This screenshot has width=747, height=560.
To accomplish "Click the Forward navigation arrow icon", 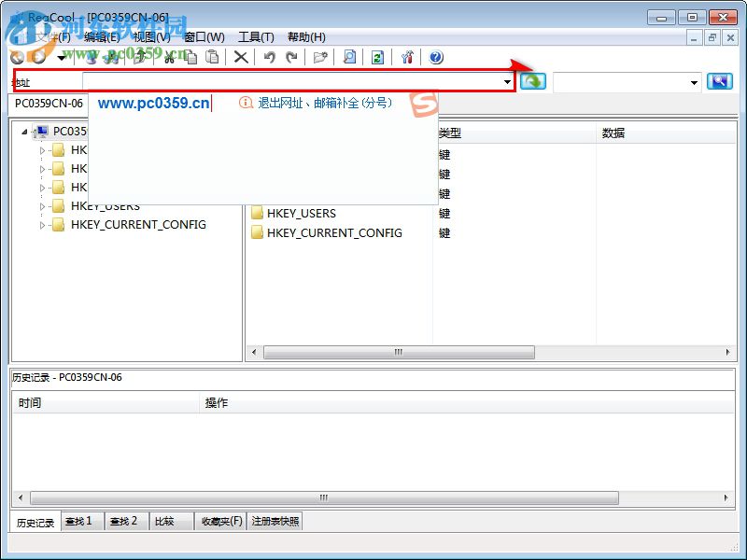I will point(38,57).
